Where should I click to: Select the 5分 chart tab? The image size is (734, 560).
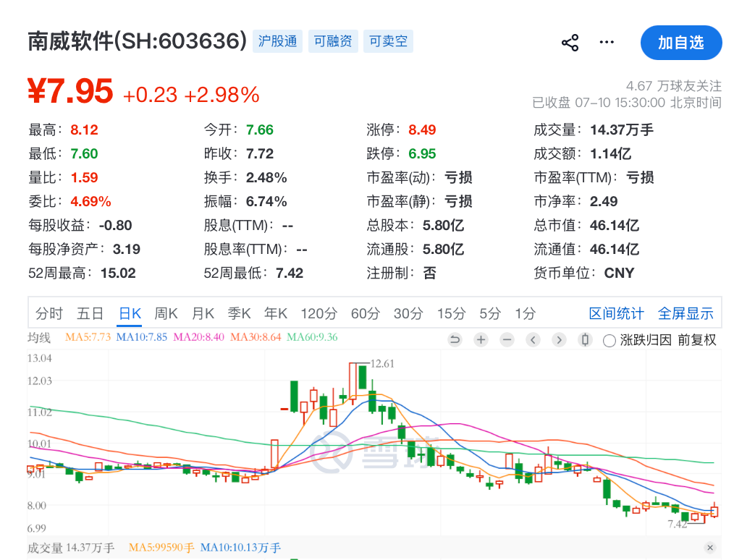pos(490,313)
